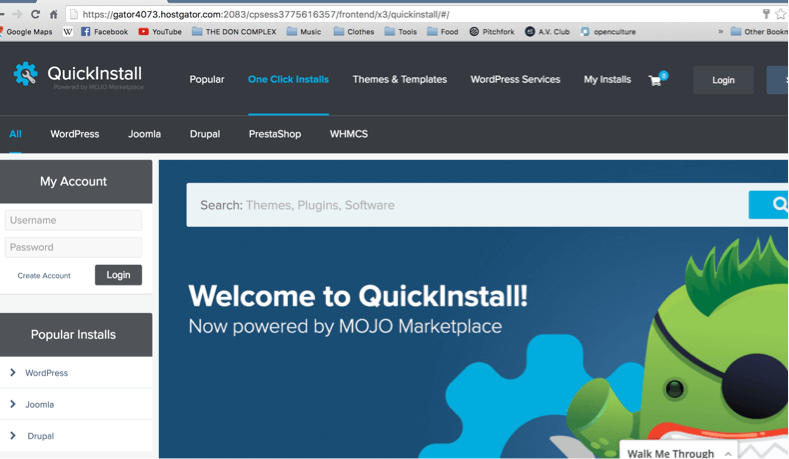Viewport: 789px width, 459px height.
Task: Select the Joomla category tab
Action: tap(144, 134)
